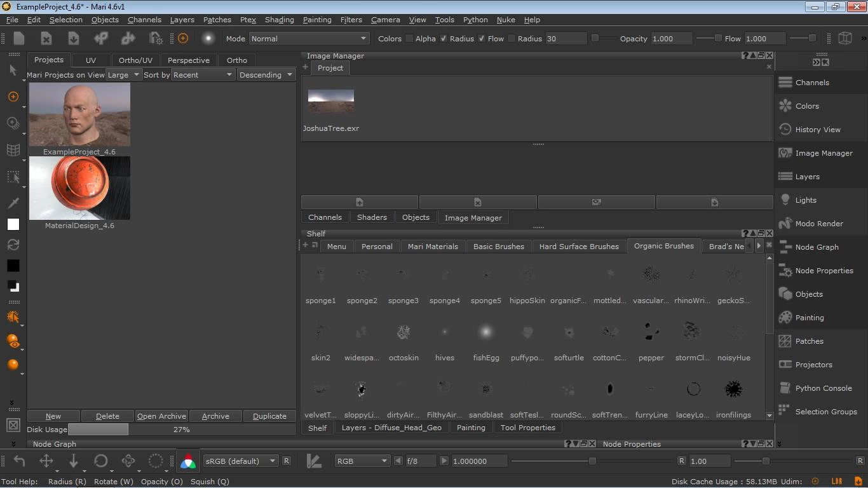Select the arrow Select tool
This screenshot has height=488, width=868.
(13, 71)
